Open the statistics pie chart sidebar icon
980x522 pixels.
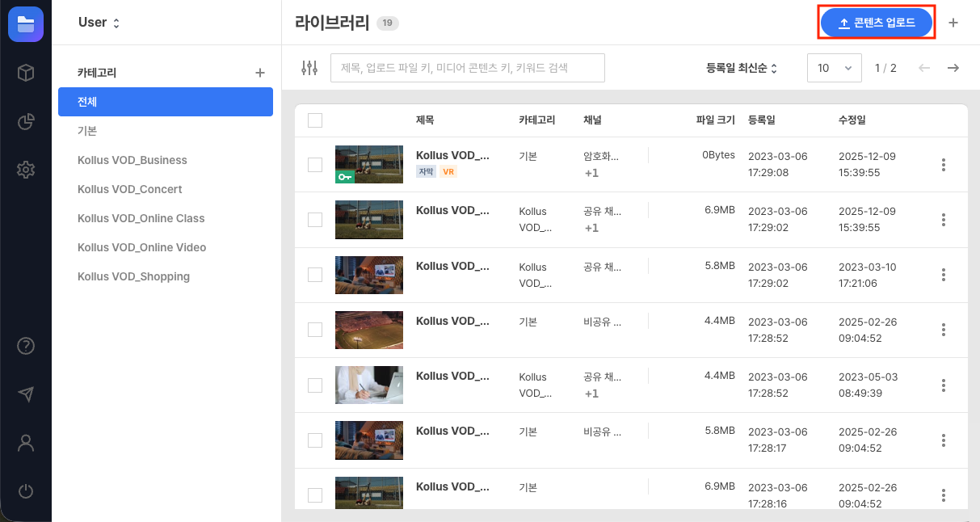click(x=25, y=120)
